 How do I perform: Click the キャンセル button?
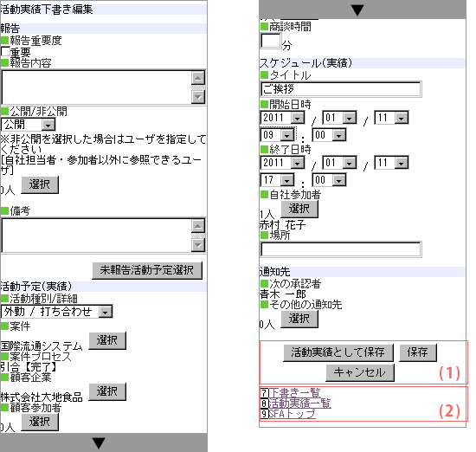click(x=360, y=372)
